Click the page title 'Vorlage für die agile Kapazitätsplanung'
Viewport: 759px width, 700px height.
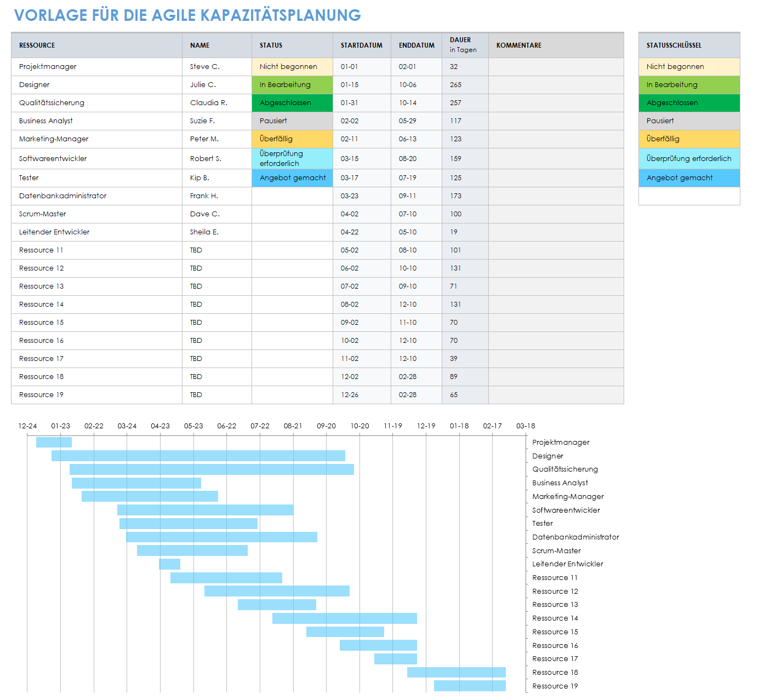click(x=187, y=15)
